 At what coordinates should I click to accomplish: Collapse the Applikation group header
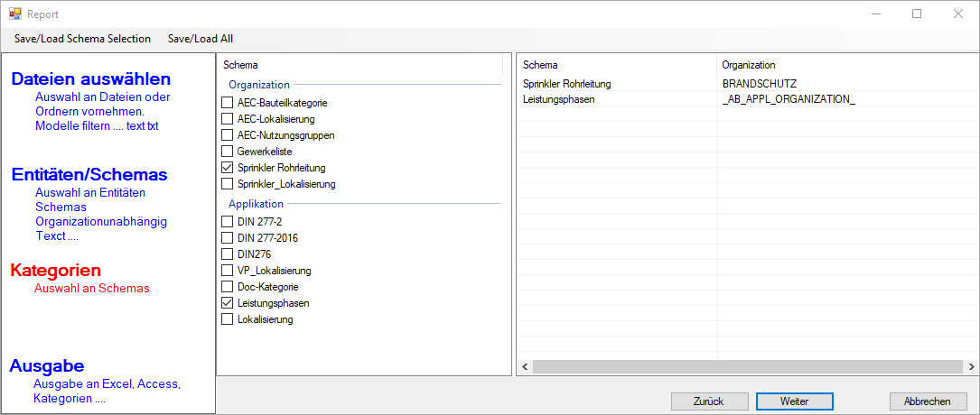coord(256,204)
